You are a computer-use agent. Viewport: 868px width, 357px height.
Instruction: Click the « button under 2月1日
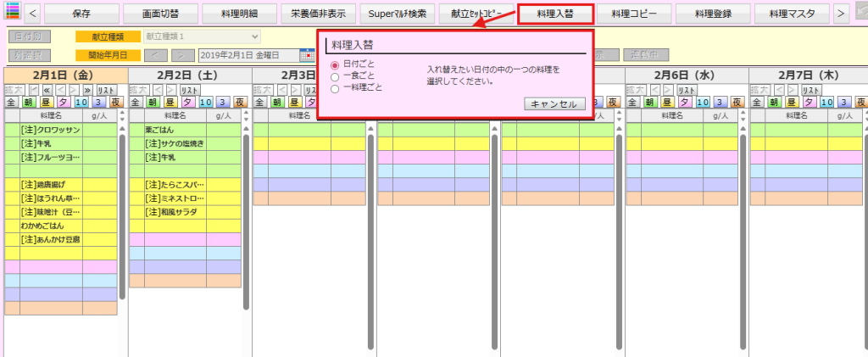[47, 90]
